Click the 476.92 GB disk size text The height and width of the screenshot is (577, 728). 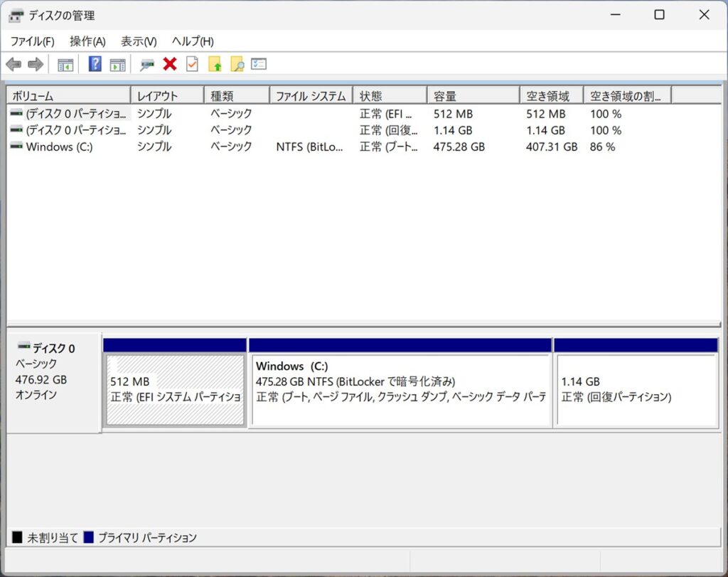click(41, 379)
